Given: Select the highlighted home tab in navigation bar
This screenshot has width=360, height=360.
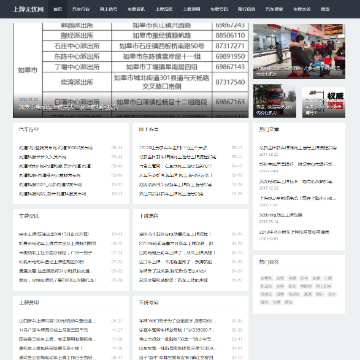Looking at the screenshot, I should click(58, 9).
